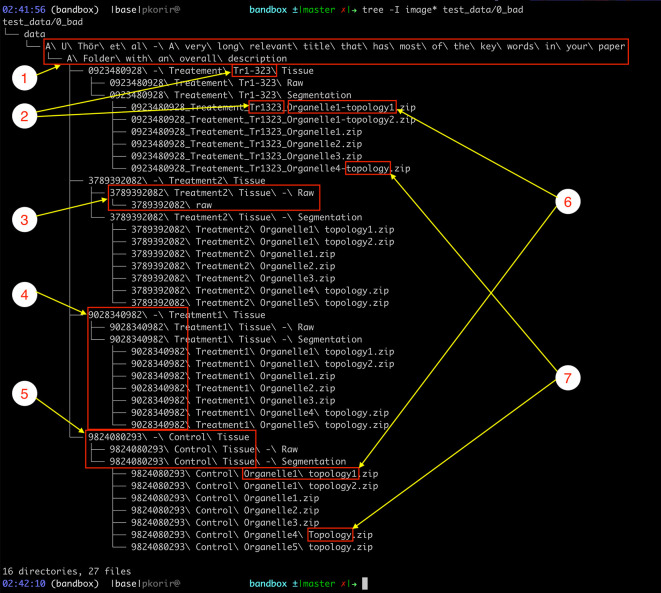661x593 pixels.
Task: Click the highlighted Tr1-323 text in first Tissue folder
Action: point(254,70)
